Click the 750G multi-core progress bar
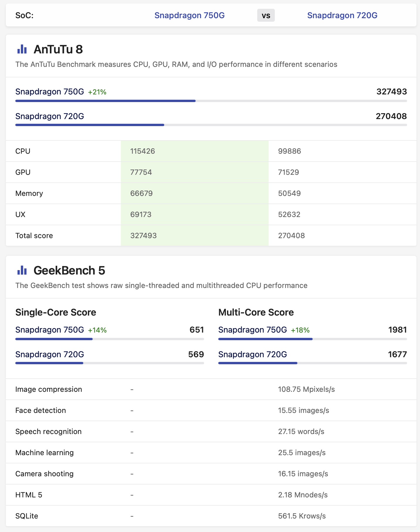 313,339
